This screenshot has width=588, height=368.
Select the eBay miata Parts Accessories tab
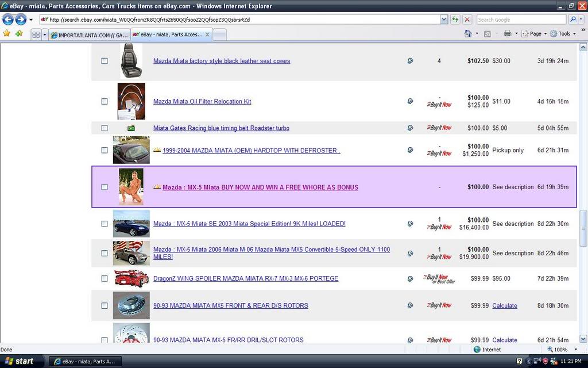(168, 34)
